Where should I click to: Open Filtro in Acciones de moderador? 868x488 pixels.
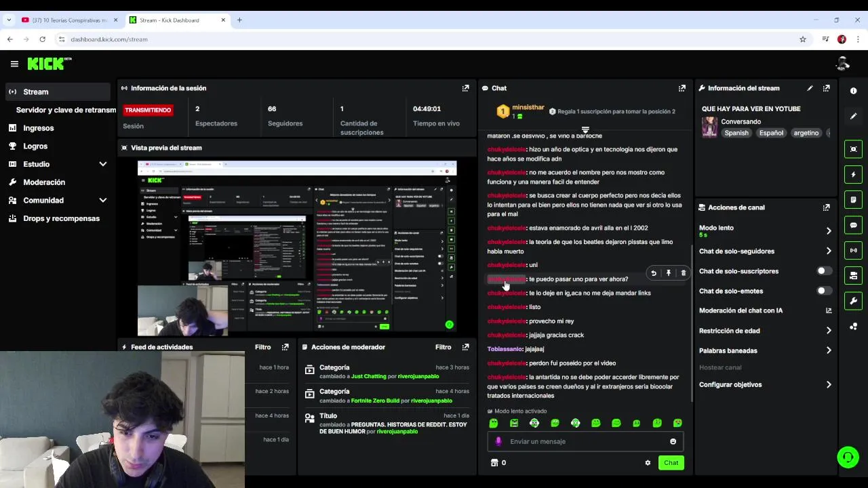pos(443,347)
